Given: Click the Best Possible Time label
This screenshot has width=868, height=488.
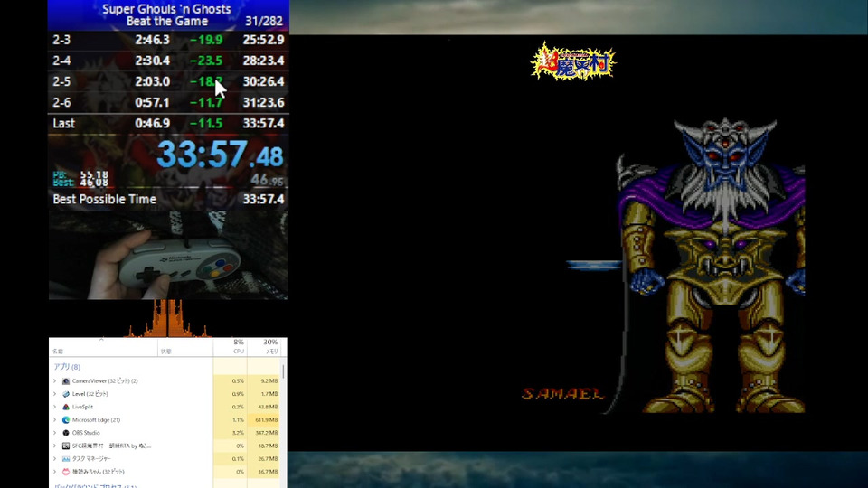Looking at the screenshot, I should tap(104, 199).
